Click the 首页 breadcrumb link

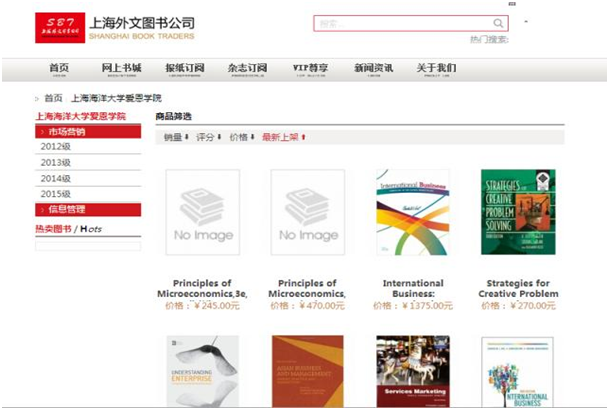(54, 98)
